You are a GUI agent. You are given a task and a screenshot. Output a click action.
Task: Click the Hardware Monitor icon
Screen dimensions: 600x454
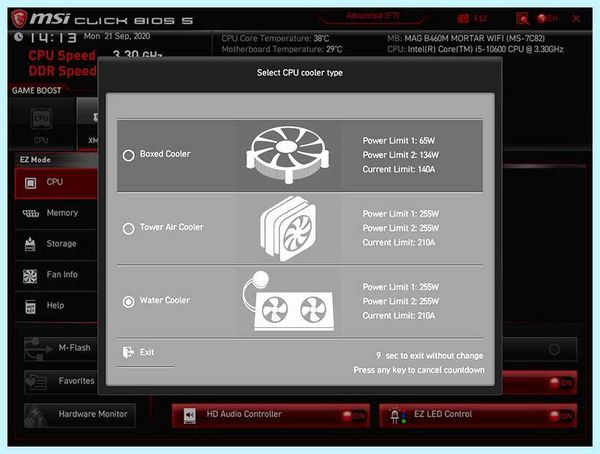point(36,416)
